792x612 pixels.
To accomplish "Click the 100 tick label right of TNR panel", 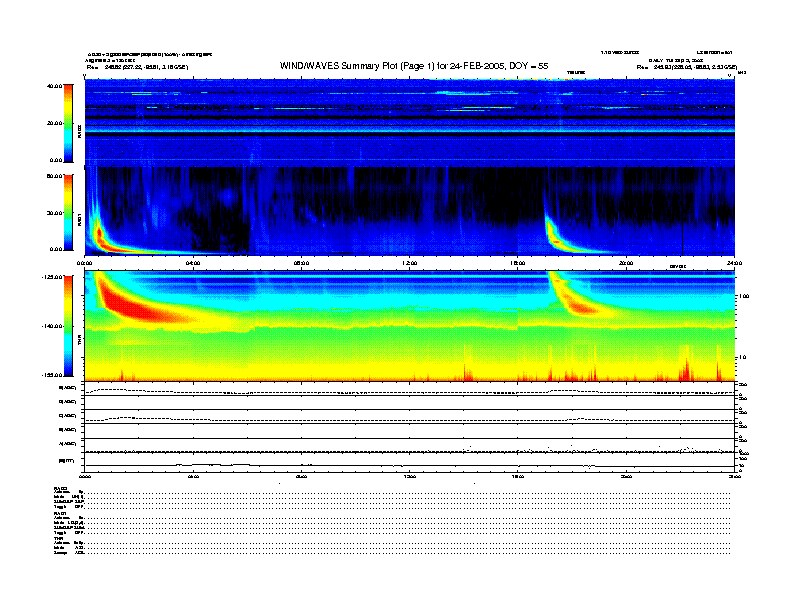I will pos(743,296).
